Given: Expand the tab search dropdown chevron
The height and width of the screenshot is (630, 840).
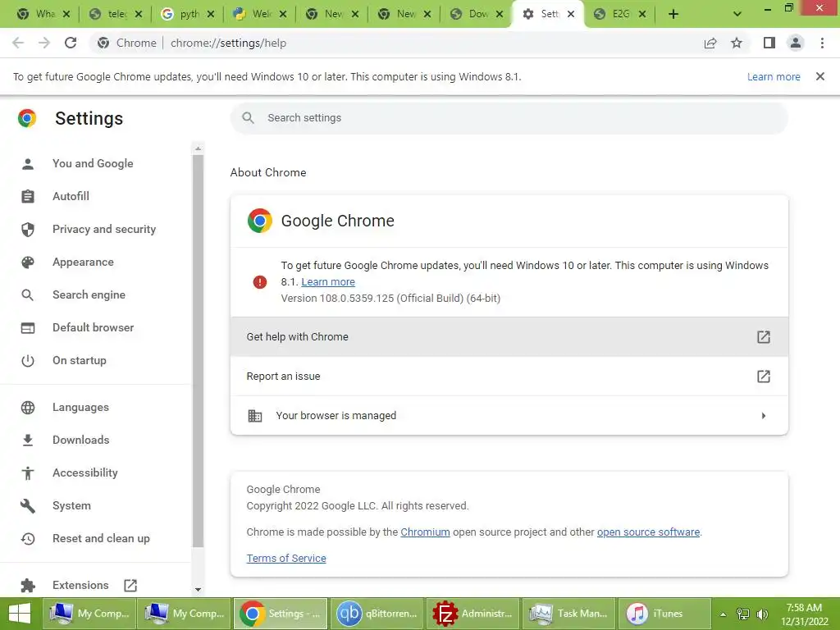Looking at the screenshot, I should [x=737, y=14].
